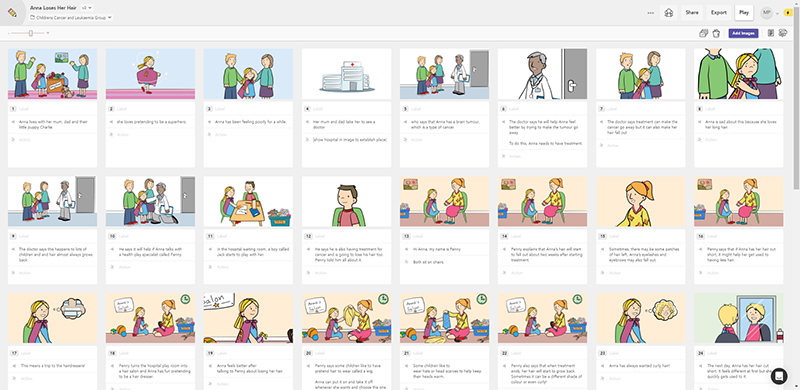The width and height of the screenshot is (800, 390).
Task: Click the rightmost toolbar icon near scrollbar
Action: pos(783,33)
